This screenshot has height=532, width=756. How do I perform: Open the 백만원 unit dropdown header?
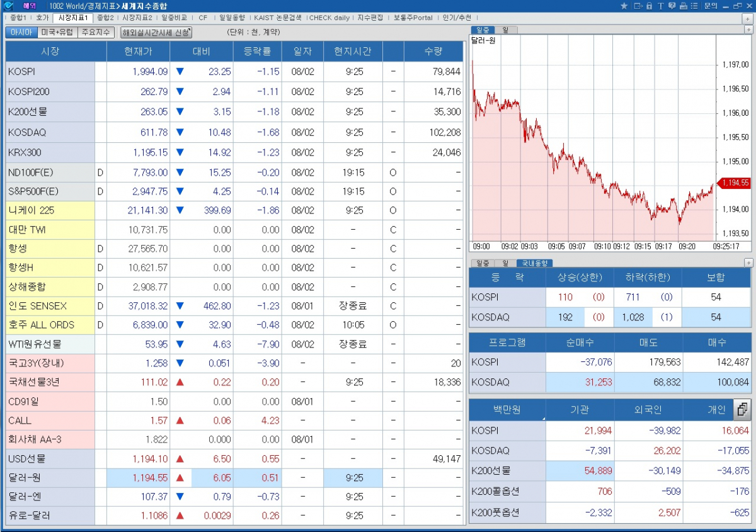(507, 410)
